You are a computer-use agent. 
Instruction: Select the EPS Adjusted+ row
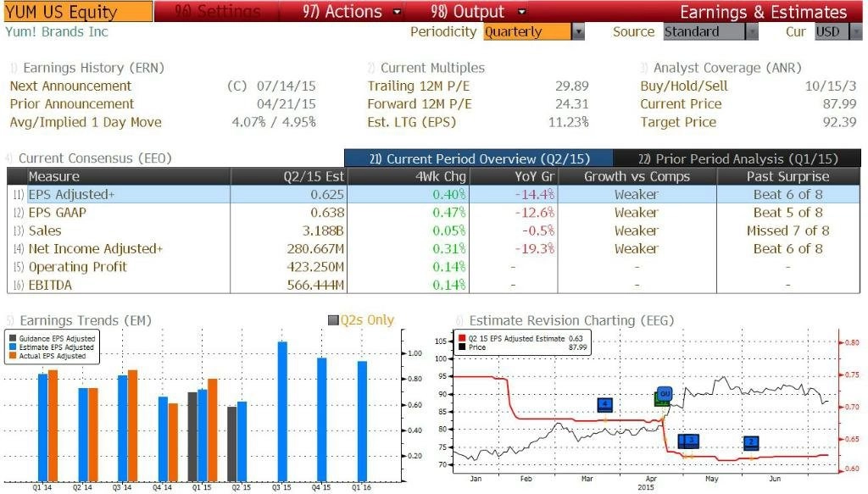click(x=433, y=195)
